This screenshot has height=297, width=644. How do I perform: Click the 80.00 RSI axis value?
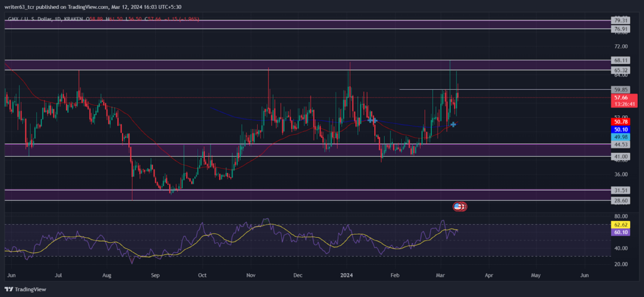point(622,216)
